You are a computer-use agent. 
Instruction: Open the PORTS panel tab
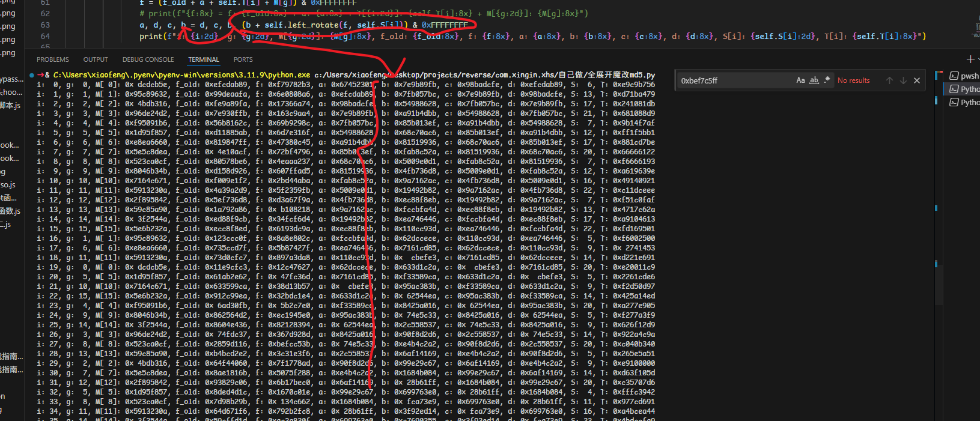coord(243,59)
